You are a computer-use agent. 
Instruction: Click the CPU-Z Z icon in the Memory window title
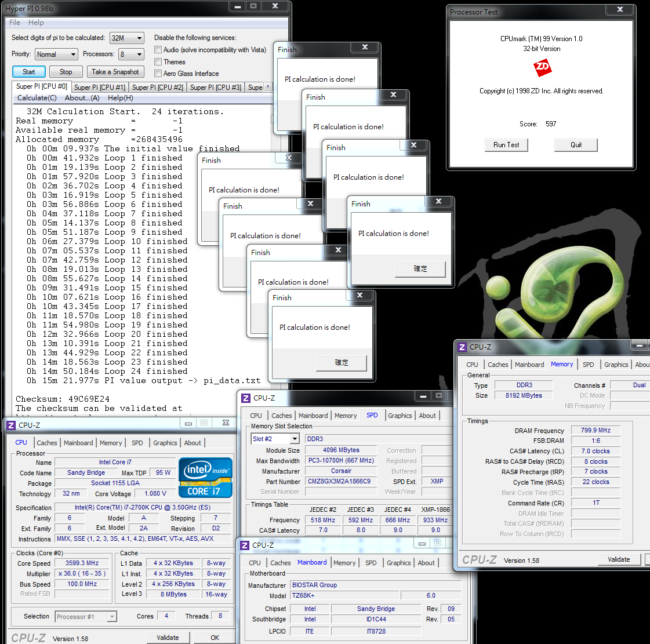point(462,347)
